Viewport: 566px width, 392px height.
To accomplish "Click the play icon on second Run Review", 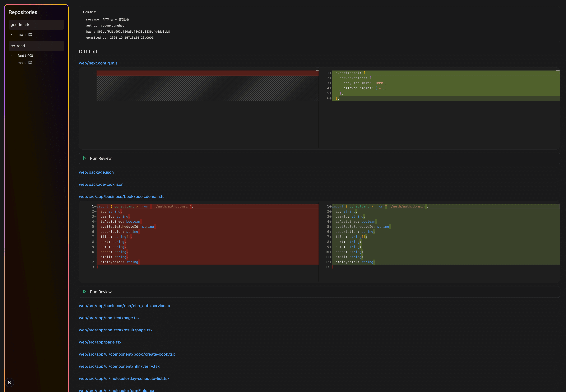I will click(84, 291).
